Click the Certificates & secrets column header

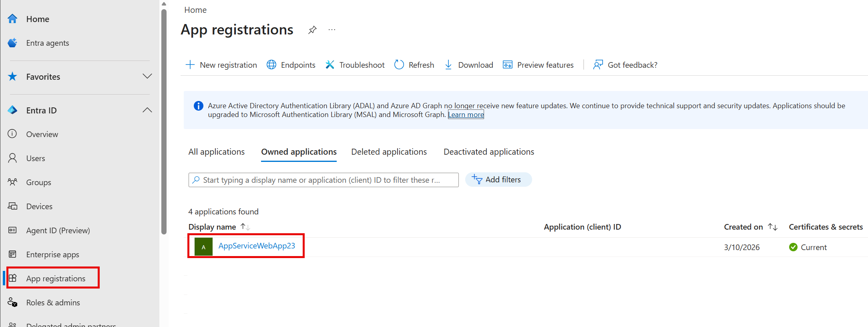point(826,227)
